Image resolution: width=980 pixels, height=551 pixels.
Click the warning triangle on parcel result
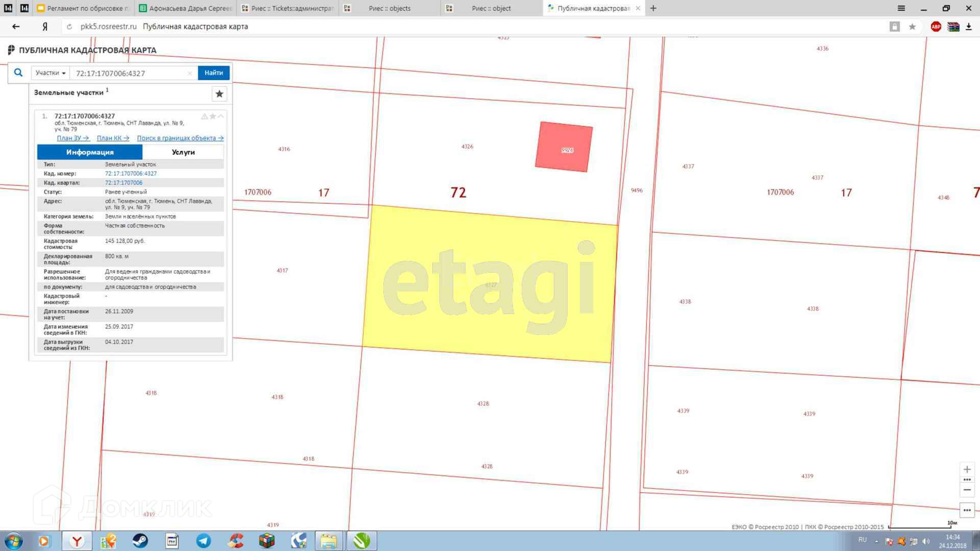(x=204, y=116)
